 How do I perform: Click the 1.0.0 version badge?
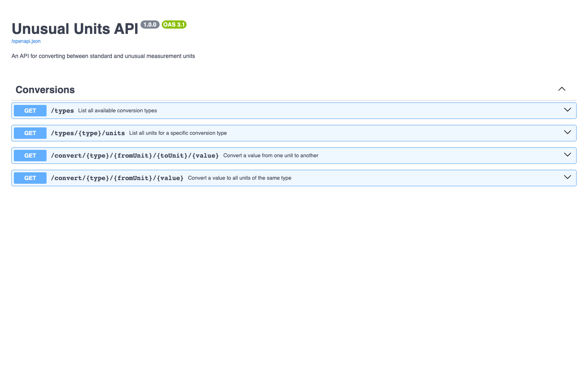coord(150,24)
